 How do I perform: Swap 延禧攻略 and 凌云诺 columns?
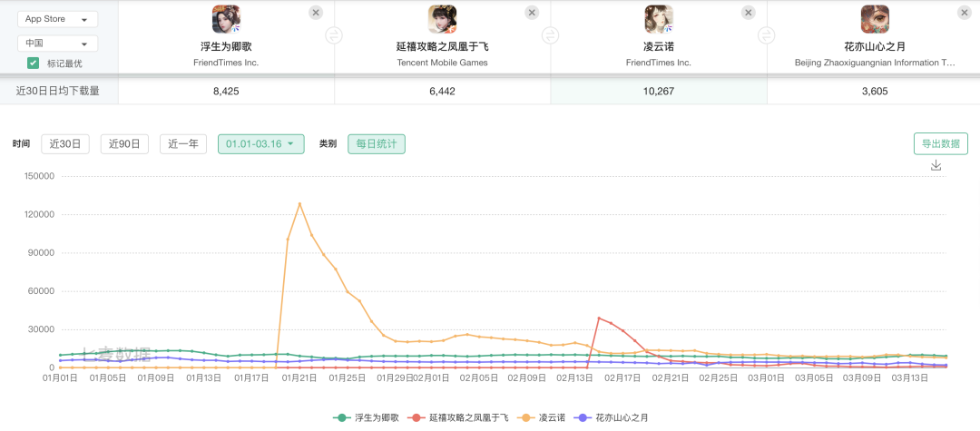[x=550, y=36]
